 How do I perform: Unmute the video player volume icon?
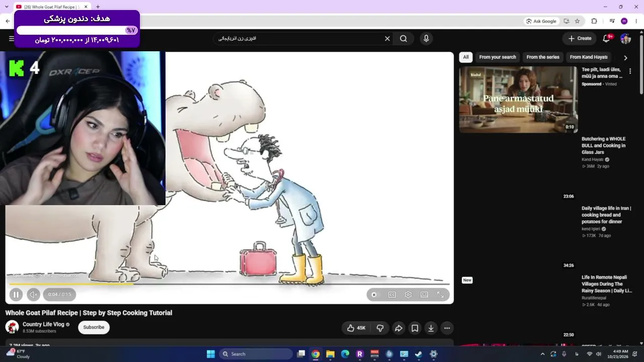tap(33, 295)
